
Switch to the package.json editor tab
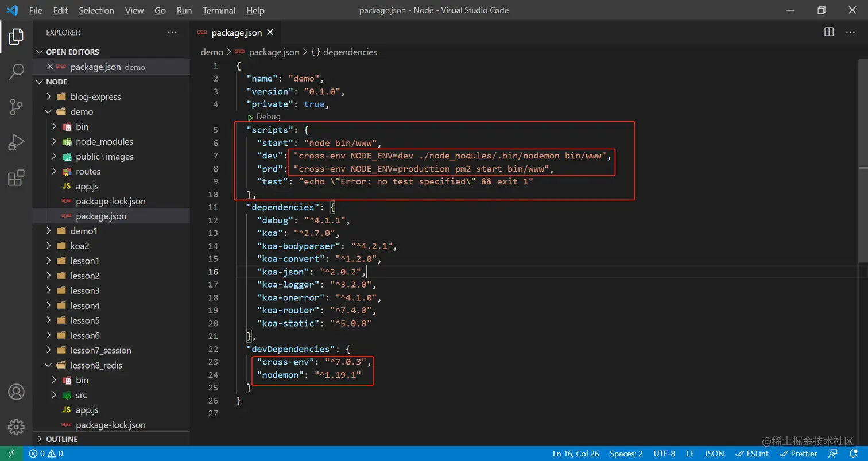coord(237,33)
